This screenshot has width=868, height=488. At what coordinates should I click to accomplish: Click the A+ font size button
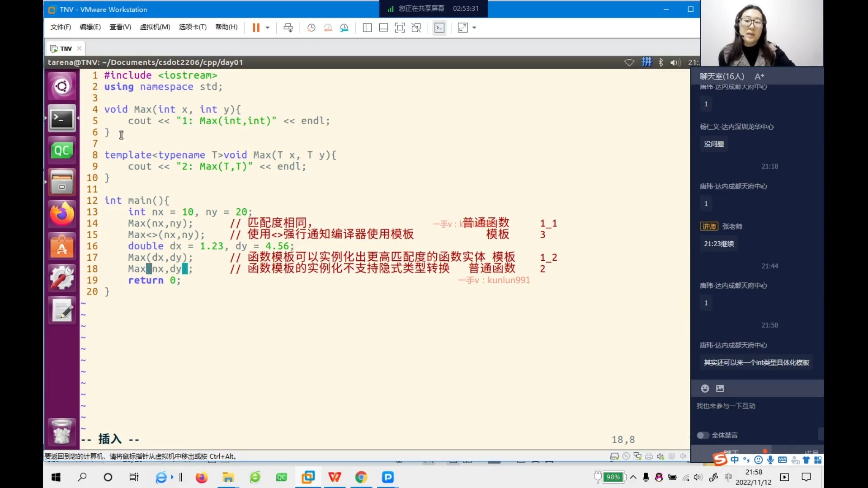tap(759, 76)
